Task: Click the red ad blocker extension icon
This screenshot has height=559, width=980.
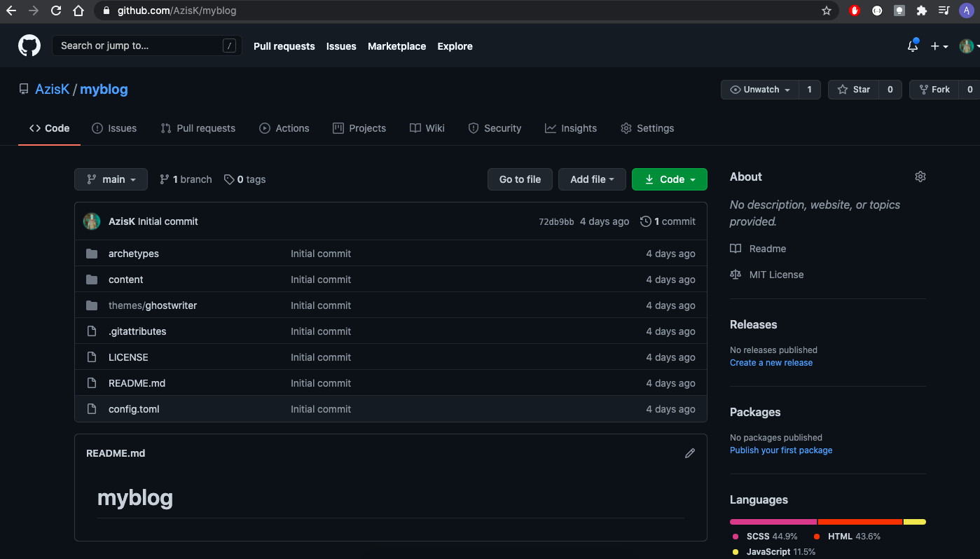Action: (x=855, y=11)
